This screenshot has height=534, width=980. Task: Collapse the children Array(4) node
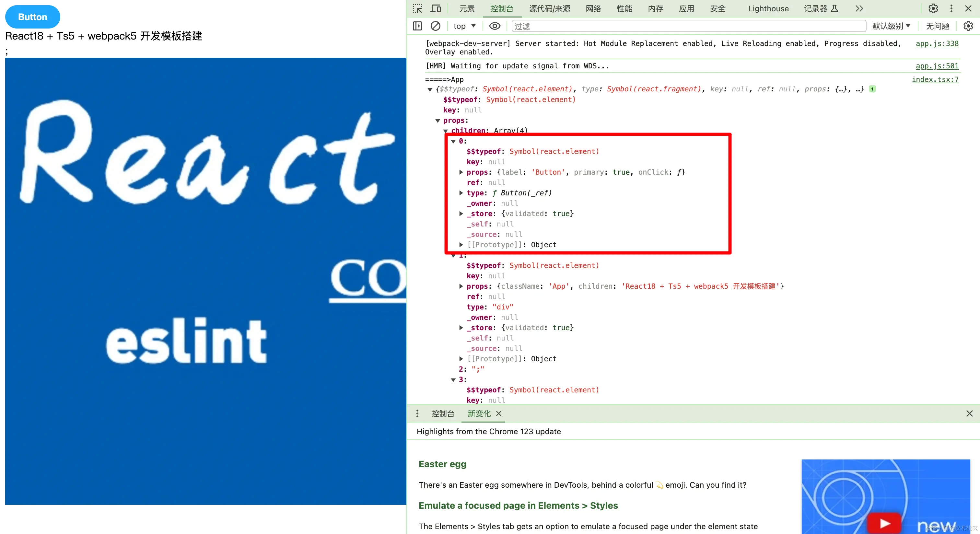(446, 131)
